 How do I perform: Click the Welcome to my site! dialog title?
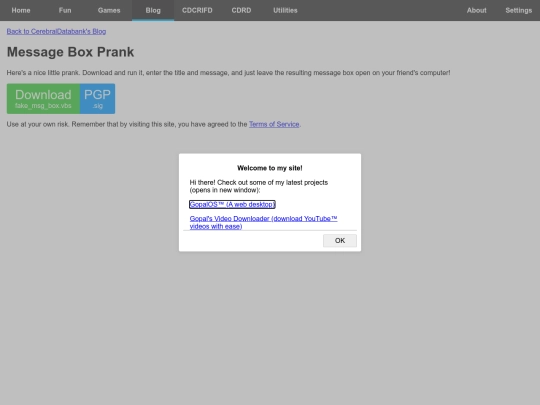pos(270,168)
